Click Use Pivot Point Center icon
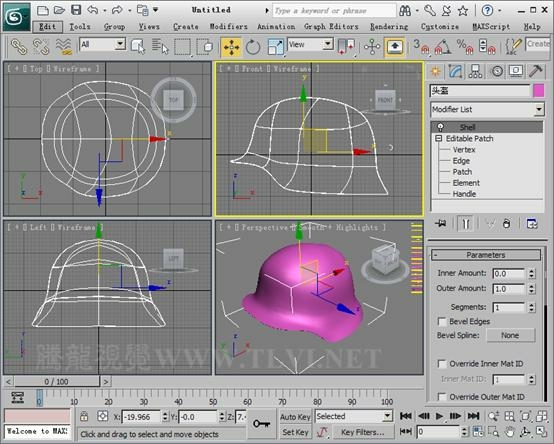This screenshot has height=444, width=554. pos(346,47)
